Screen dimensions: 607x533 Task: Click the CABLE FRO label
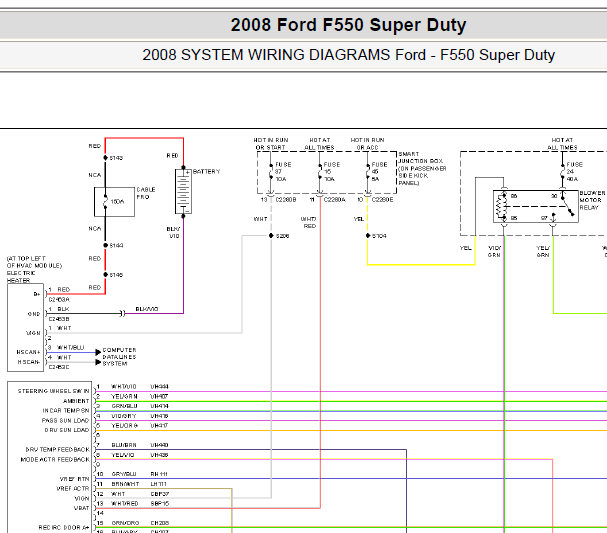coord(146,193)
